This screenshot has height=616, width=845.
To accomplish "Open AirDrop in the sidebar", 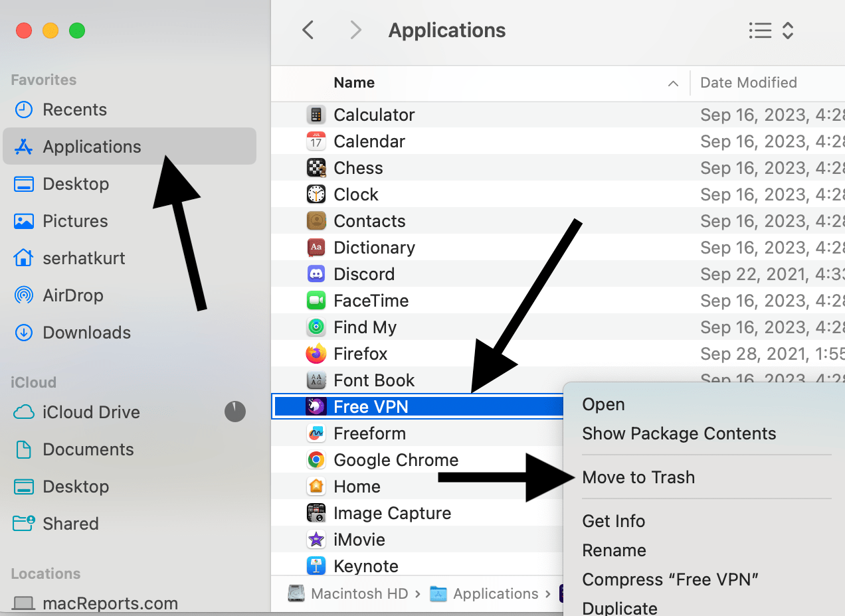I will pyautogui.click(x=130, y=295).
